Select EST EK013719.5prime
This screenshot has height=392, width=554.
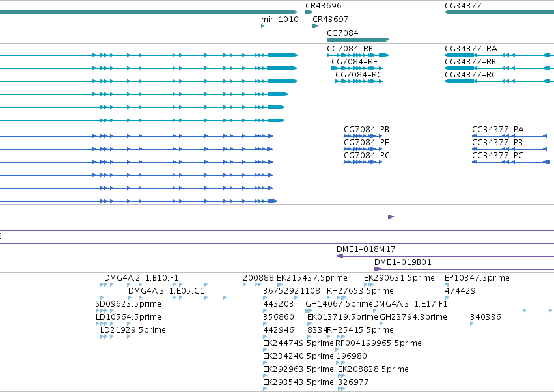pyautogui.click(x=342, y=317)
